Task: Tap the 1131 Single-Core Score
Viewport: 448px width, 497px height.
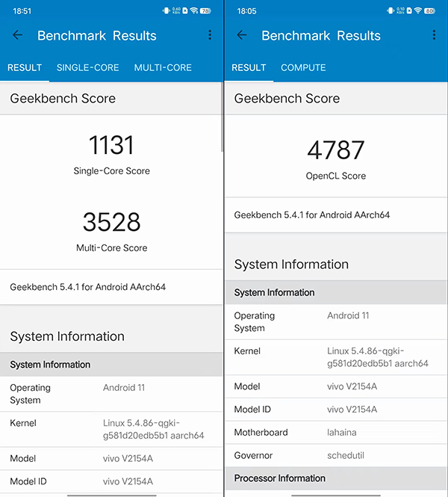Action: (x=111, y=144)
